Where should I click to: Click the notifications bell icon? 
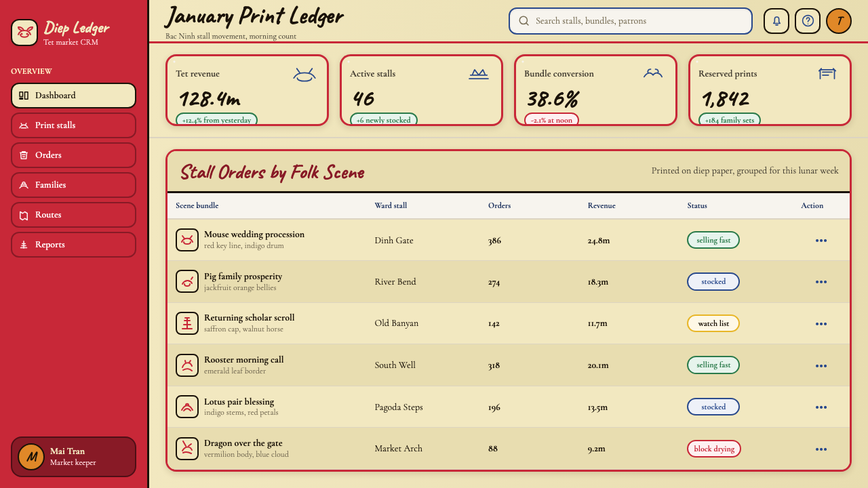(x=776, y=21)
